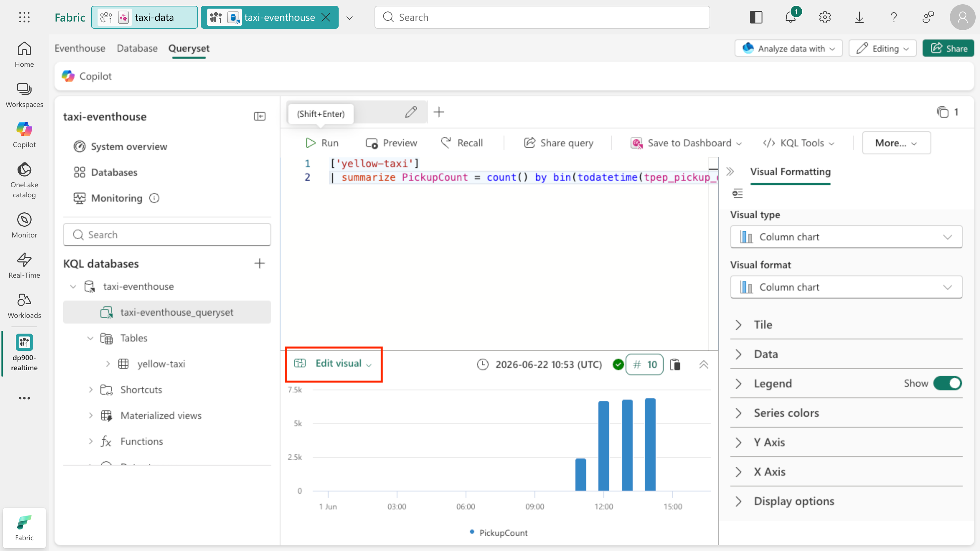This screenshot has width=980, height=551.
Task: Open the Visual type dropdown
Action: click(x=847, y=237)
